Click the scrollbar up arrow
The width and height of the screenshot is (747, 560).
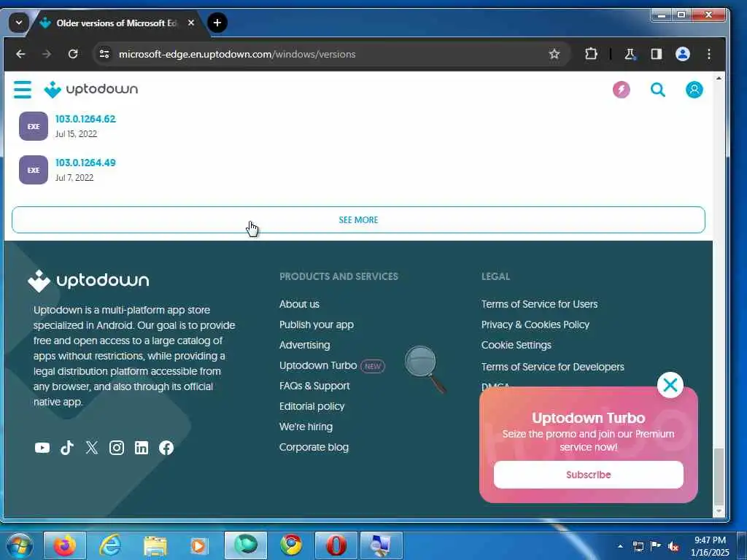[719, 78]
